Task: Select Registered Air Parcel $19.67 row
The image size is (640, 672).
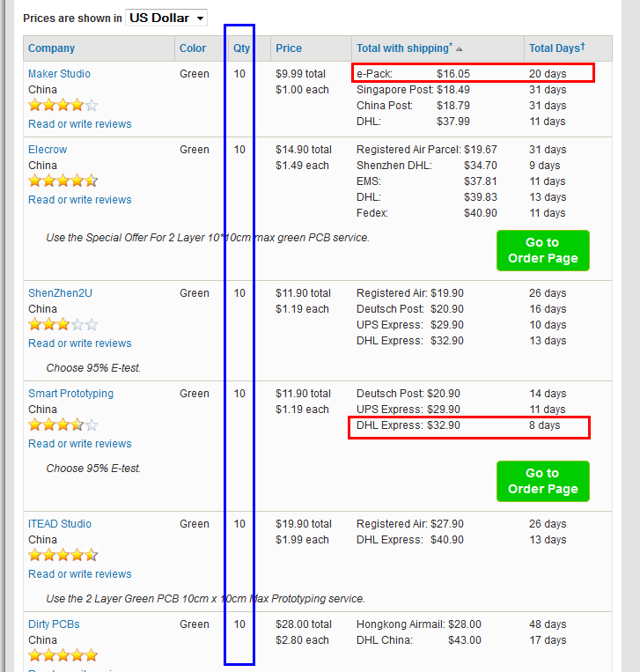Action: pos(461,150)
